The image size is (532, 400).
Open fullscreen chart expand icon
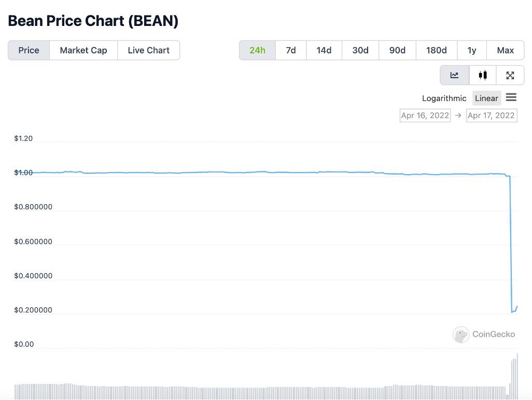(510, 75)
